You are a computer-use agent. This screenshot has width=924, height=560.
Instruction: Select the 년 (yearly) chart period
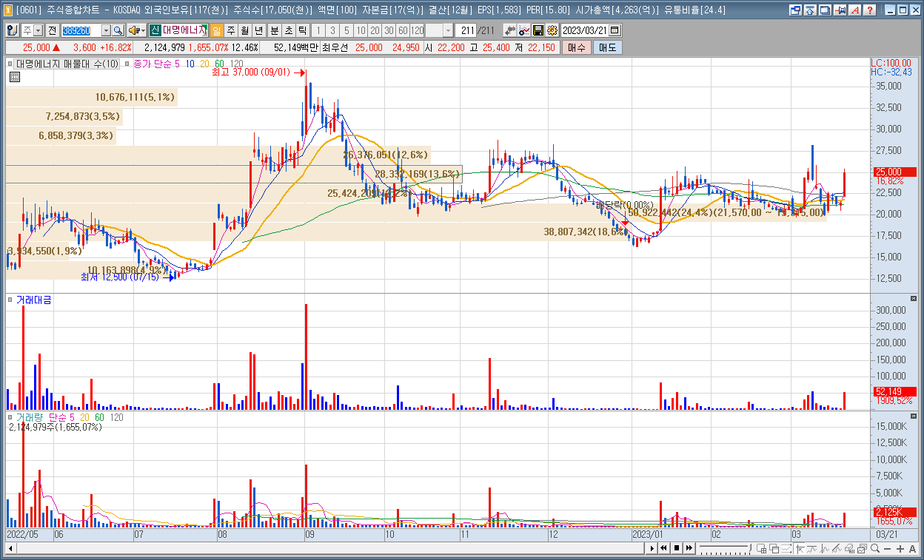coord(258,30)
